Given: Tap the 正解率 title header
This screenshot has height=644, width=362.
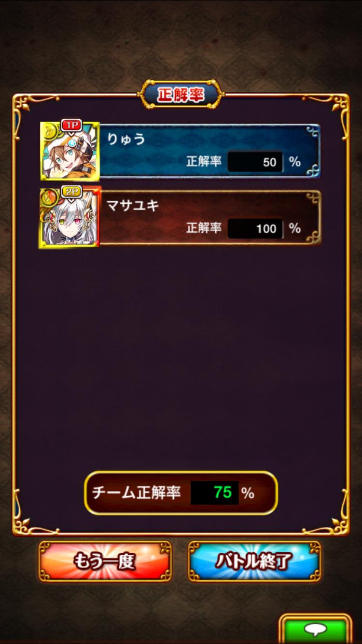Looking at the screenshot, I should 181,94.
